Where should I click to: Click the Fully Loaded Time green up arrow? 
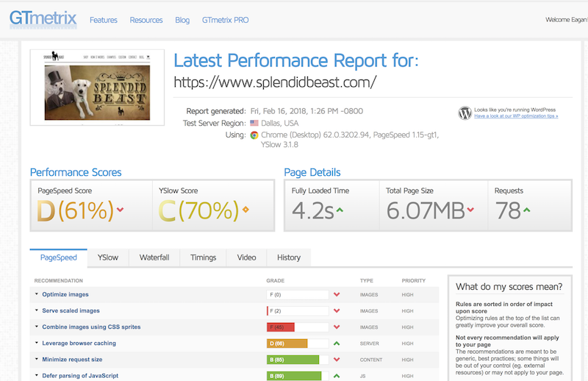(x=340, y=210)
